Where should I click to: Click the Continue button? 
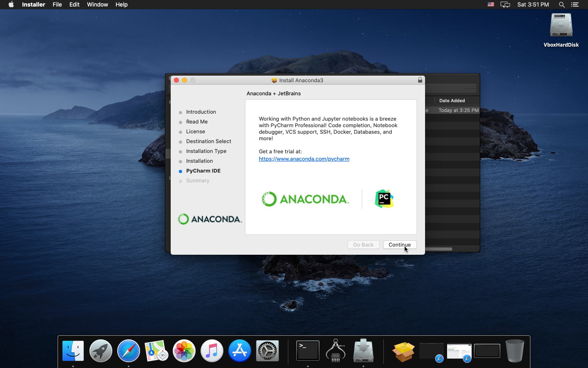pyautogui.click(x=400, y=245)
